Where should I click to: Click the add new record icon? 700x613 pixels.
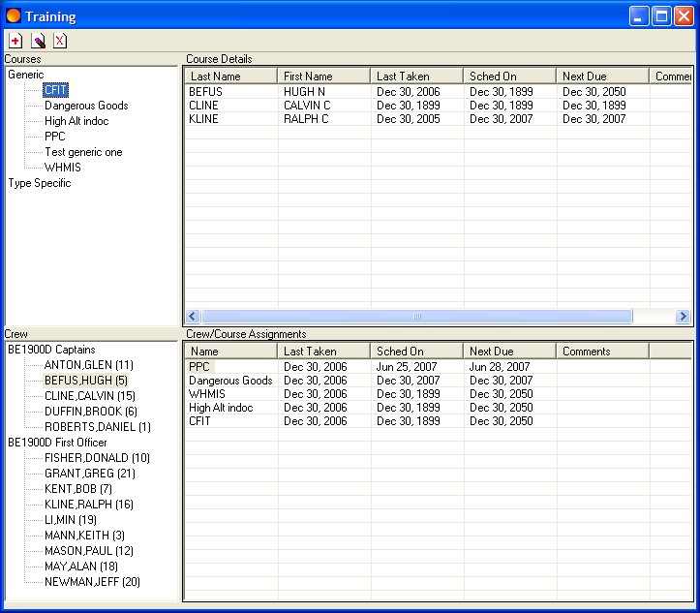[15, 41]
